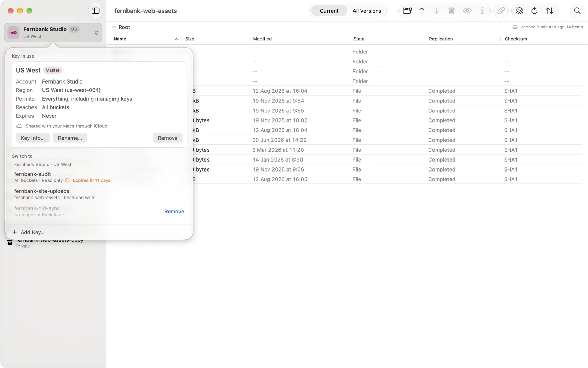
Task: Select the row modified 14 Jan 2026 at 8:30
Action: click(387, 160)
